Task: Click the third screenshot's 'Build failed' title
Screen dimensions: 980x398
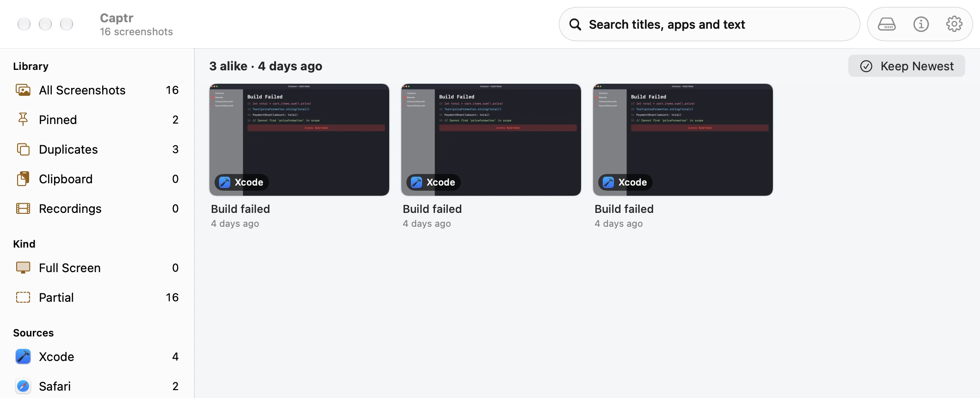Action: click(x=624, y=209)
